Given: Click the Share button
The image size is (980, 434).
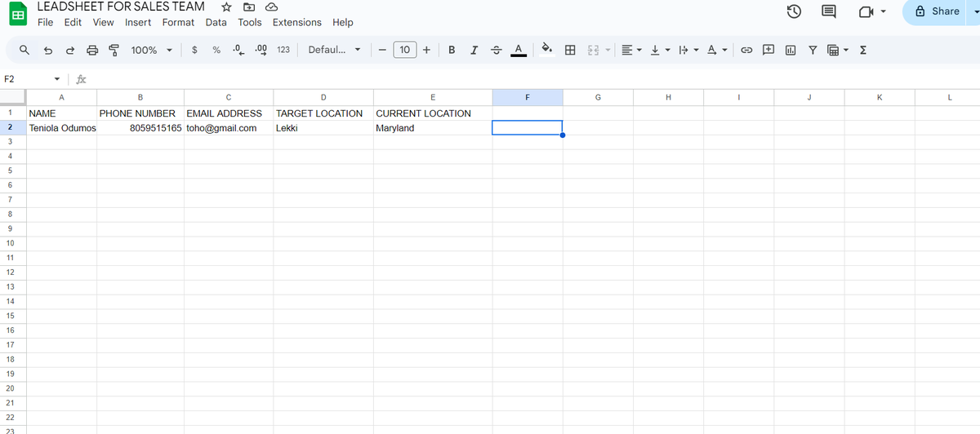Looking at the screenshot, I should coord(939,11).
